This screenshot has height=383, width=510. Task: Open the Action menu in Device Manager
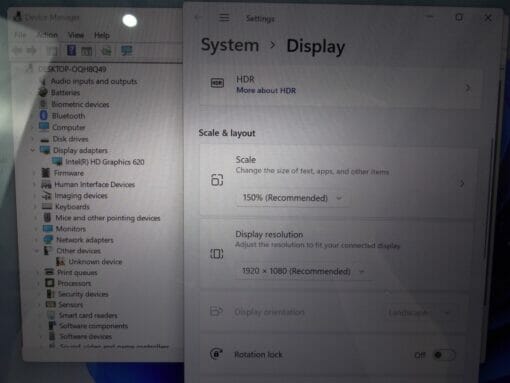tap(47, 35)
